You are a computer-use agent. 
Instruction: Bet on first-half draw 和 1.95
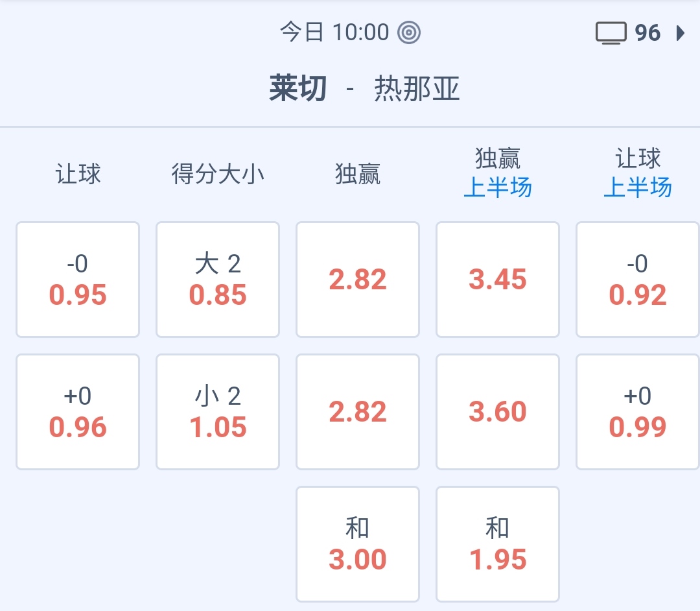(x=498, y=544)
